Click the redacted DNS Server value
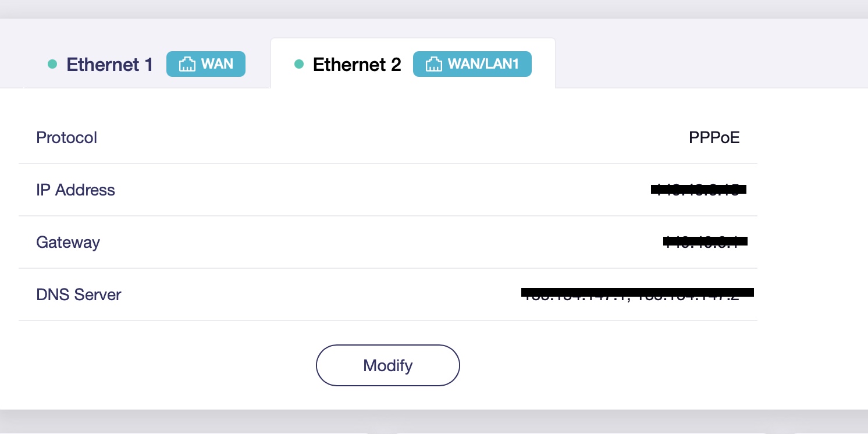Image resolution: width=868 pixels, height=434 pixels. [x=637, y=293]
